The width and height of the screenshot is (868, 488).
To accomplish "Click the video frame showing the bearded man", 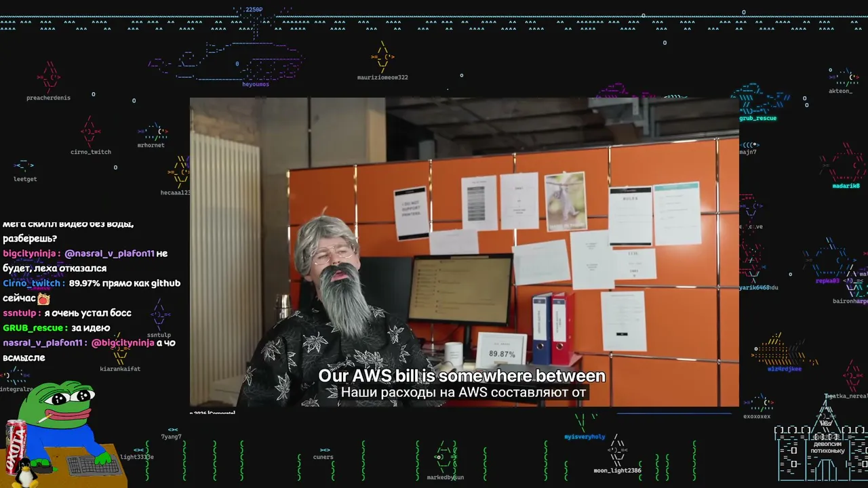I will click(465, 252).
